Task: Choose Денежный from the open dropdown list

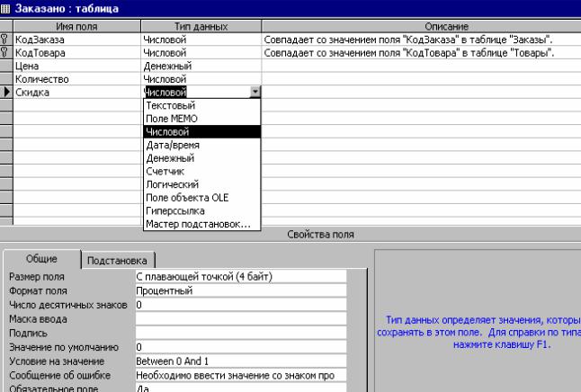Action: click(202, 158)
